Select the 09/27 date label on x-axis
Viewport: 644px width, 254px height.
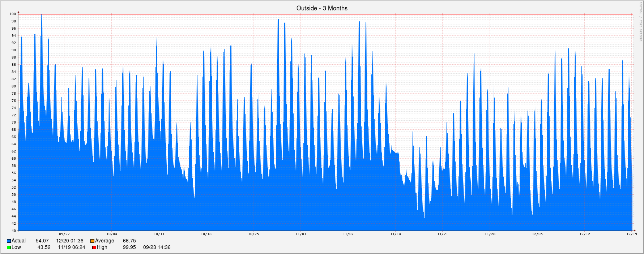point(64,234)
